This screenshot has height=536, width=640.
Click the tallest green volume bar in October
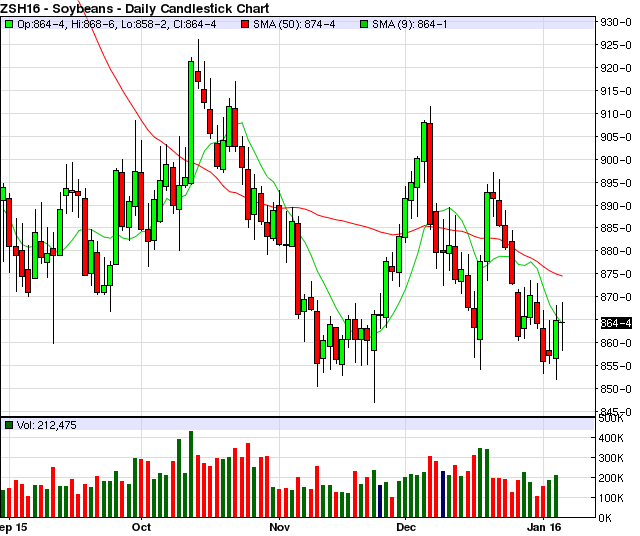191,474
